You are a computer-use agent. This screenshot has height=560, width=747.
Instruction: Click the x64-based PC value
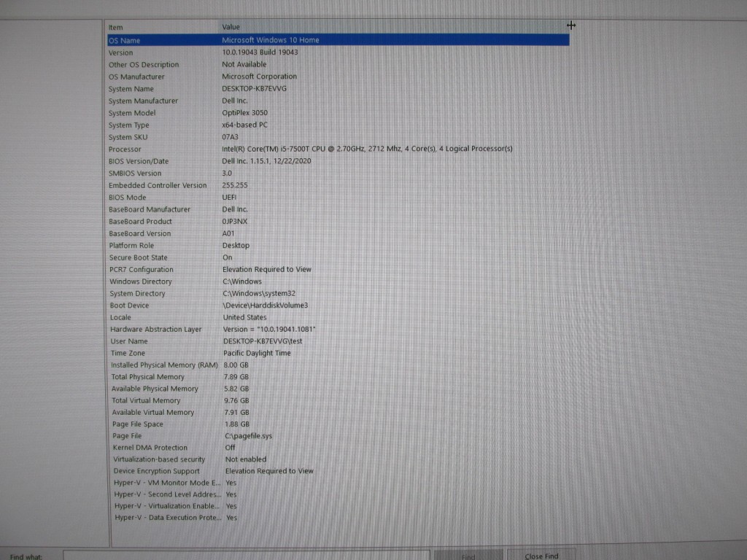click(x=244, y=124)
